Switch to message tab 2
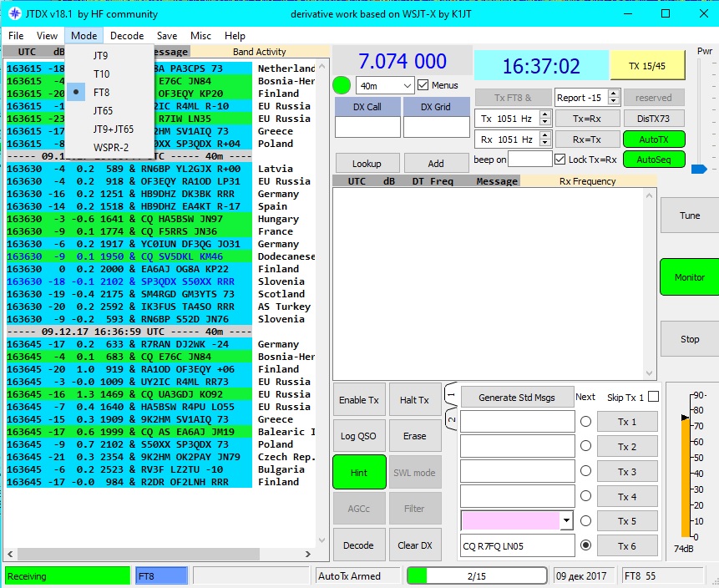The image size is (719, 588). point(452,419)
